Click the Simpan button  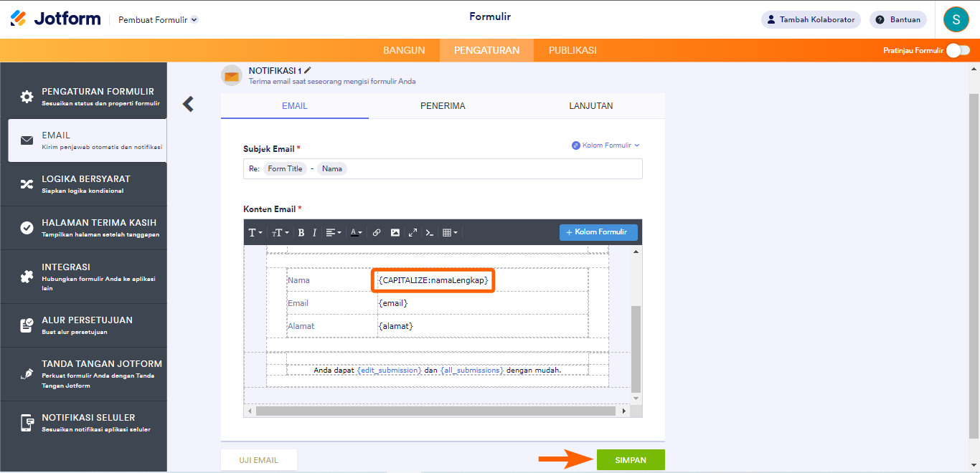(x=630, y=460)
